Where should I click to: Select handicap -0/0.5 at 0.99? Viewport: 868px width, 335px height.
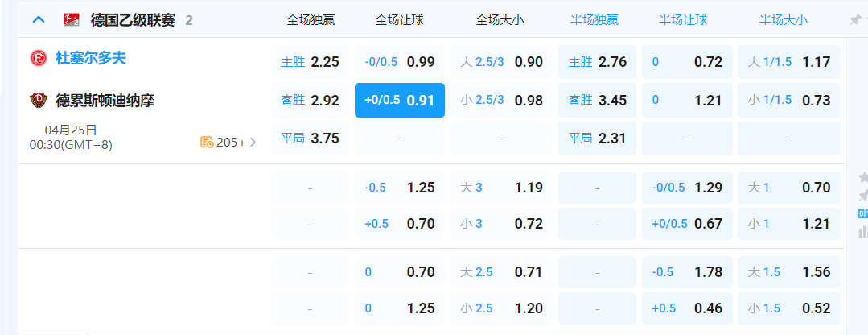(x=400, y=61)
